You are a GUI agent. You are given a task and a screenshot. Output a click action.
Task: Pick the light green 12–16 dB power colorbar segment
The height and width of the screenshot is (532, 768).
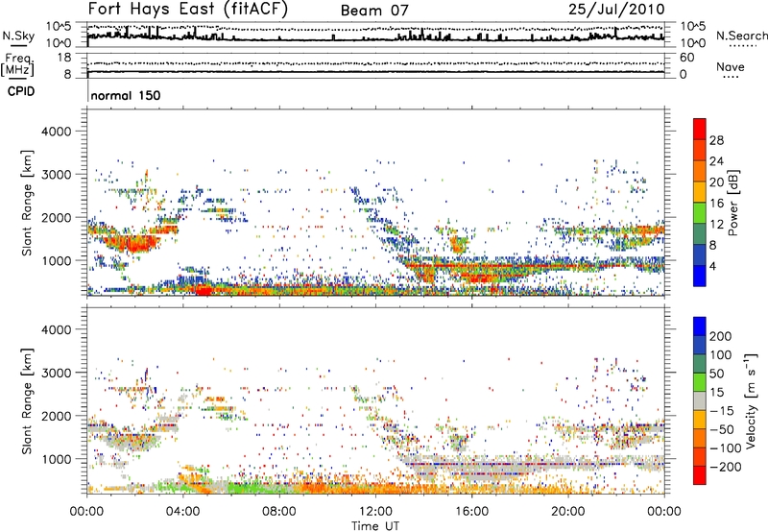700,213
